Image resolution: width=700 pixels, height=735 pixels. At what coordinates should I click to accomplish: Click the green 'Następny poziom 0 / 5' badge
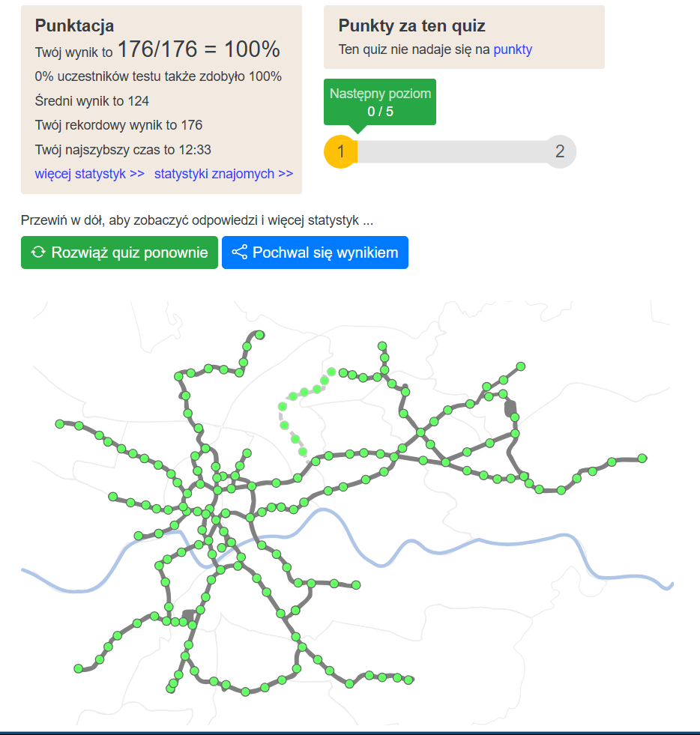pos(380,103)
